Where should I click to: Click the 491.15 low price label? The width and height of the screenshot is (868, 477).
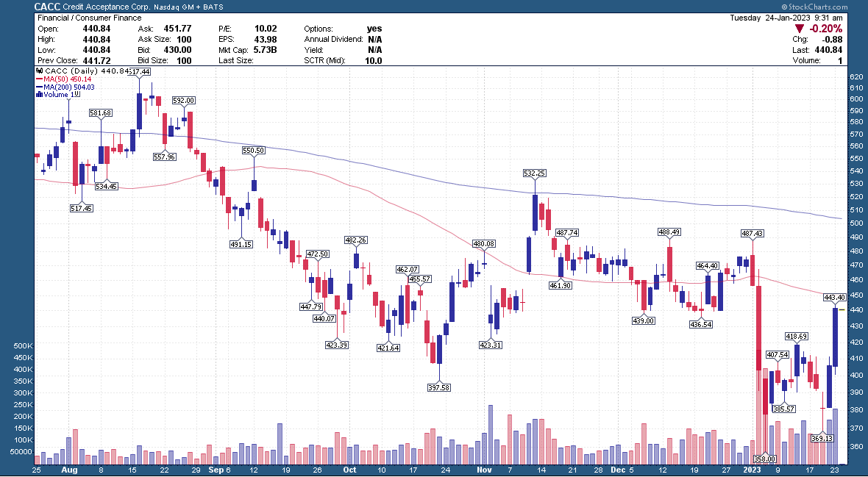[x=241, y=244]
